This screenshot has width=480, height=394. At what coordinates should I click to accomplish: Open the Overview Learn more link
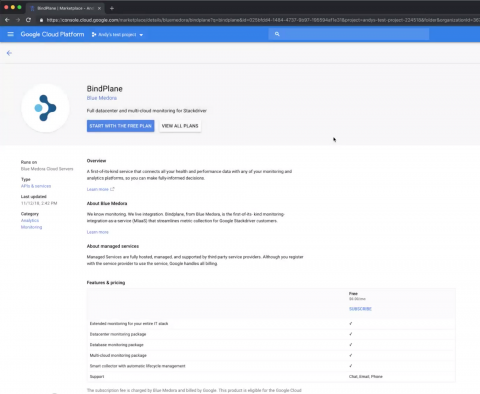pos(100,189)
